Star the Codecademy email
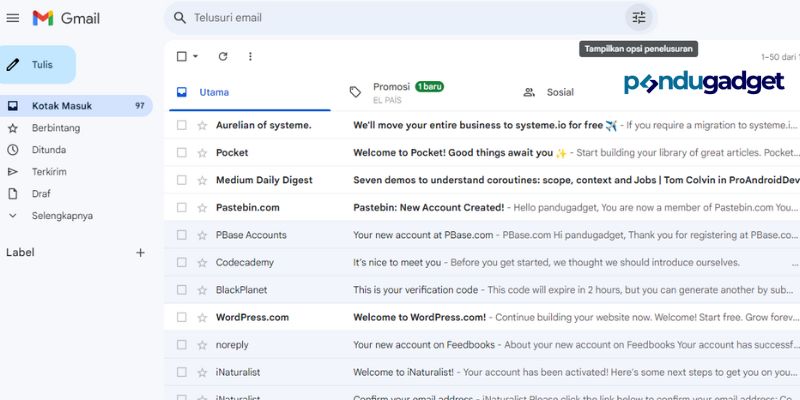800x400 pixels. (203, 263)
